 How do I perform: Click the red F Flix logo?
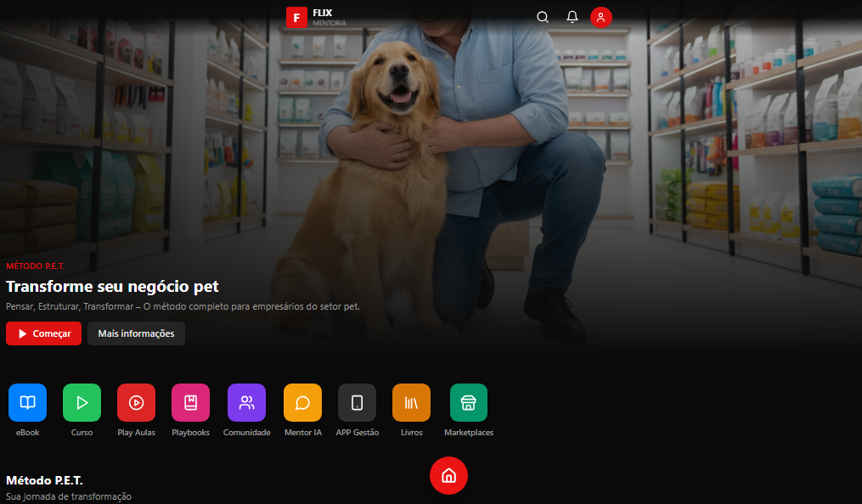[x=297, y=18]
